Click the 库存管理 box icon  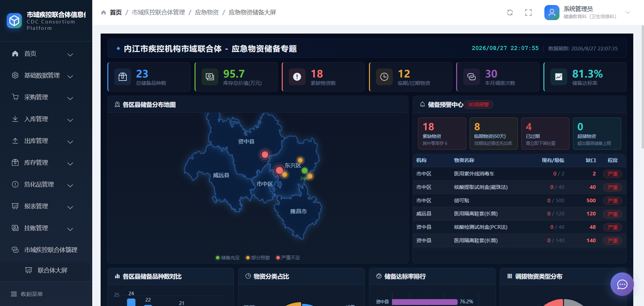click(x=15, y=162)
